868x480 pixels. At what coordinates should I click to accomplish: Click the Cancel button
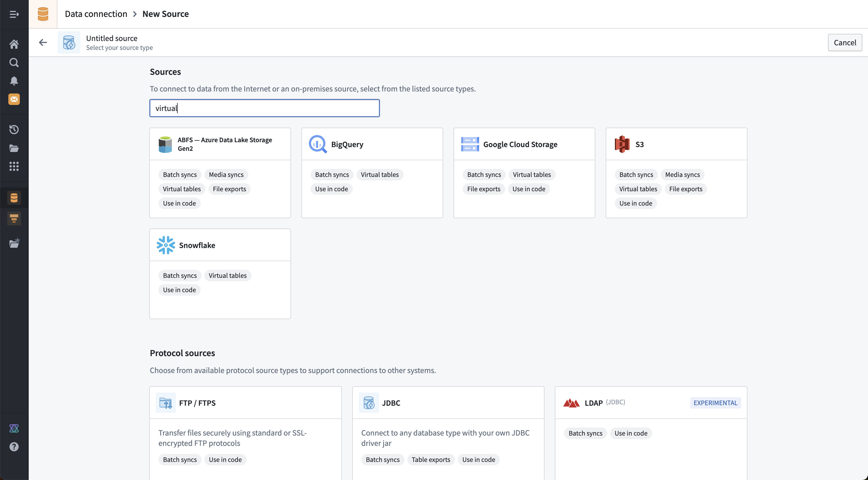click(x=845, y=42)
